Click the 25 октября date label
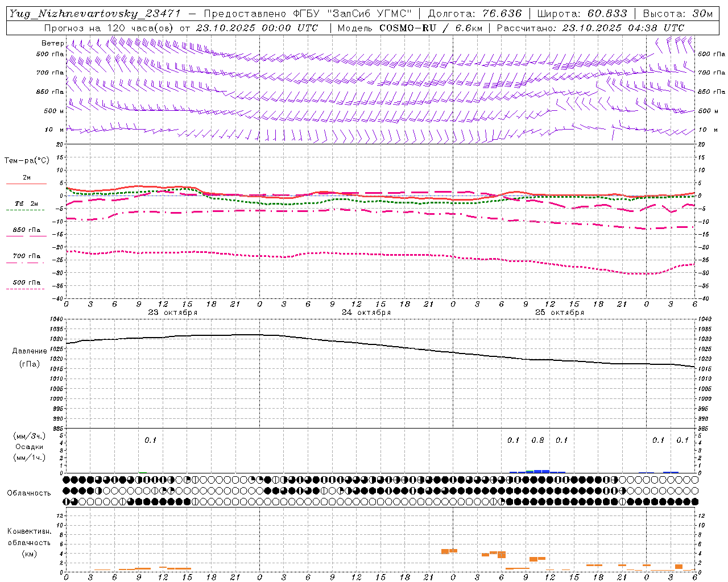 pos(560,313)
